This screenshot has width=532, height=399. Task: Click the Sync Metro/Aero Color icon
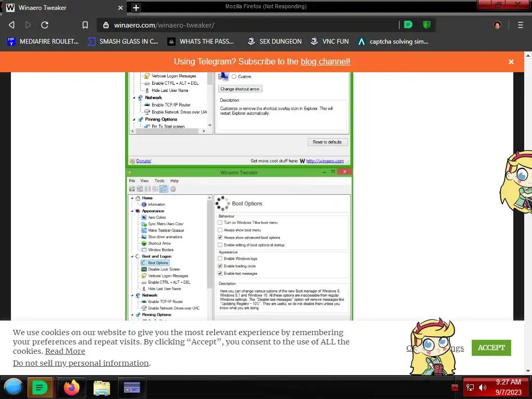(144, 223)
